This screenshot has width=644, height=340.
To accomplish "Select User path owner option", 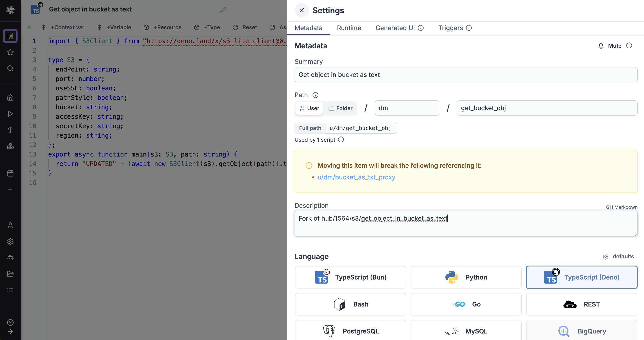I will [x=309, y=108].
